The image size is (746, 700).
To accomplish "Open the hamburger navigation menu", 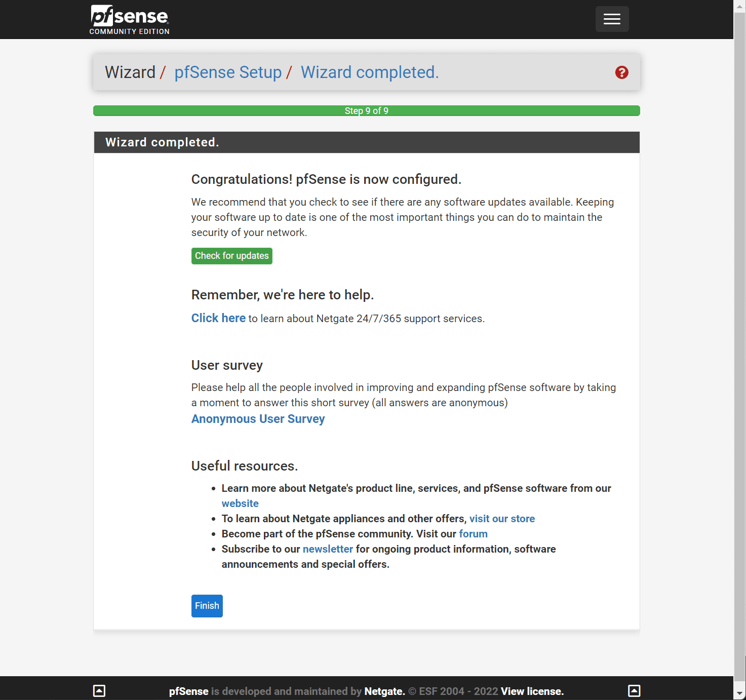I will point(612,19).
